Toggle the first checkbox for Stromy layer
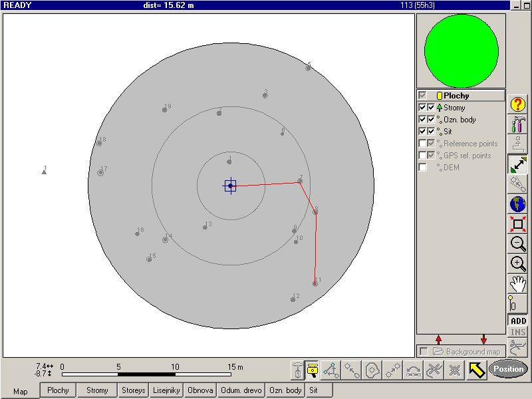Screen dimensions: 532x399 click(x=422, y=108)
